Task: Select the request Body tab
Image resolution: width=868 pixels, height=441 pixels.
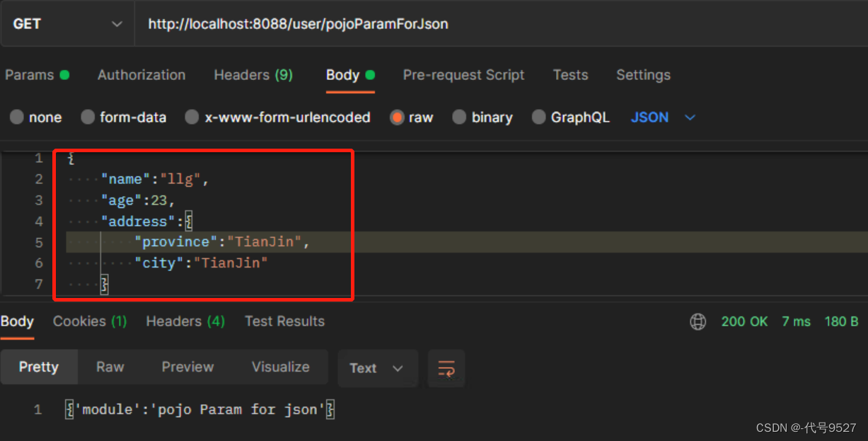Action: [x=350, y=75]
